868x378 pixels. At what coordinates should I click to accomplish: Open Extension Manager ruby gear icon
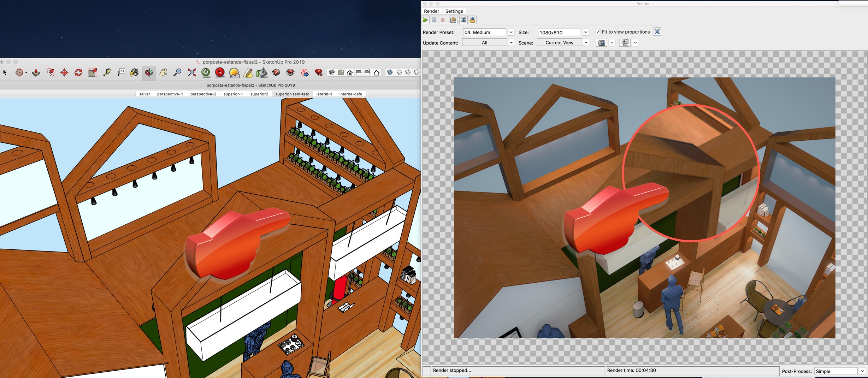319,72
